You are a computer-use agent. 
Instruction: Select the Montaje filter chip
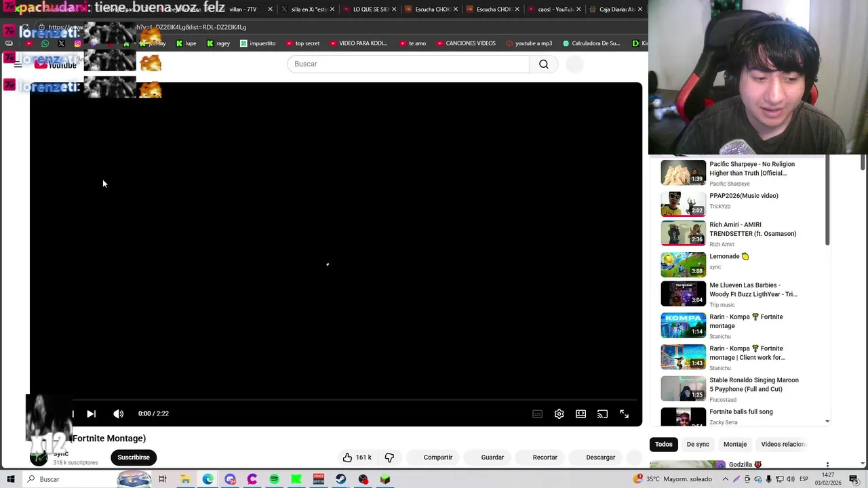(735, 445)
